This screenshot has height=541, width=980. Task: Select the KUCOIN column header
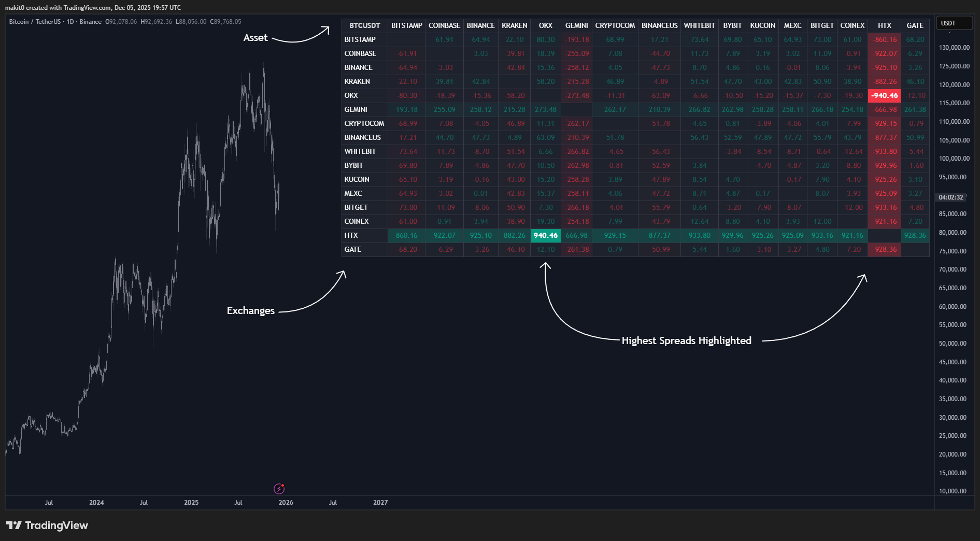click(763, 25)
